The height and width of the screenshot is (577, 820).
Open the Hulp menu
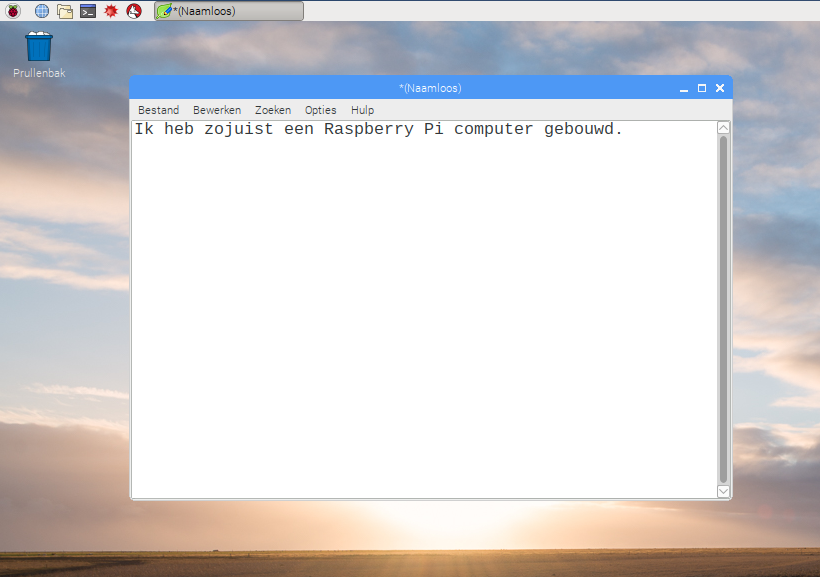(x=361, y=110)
